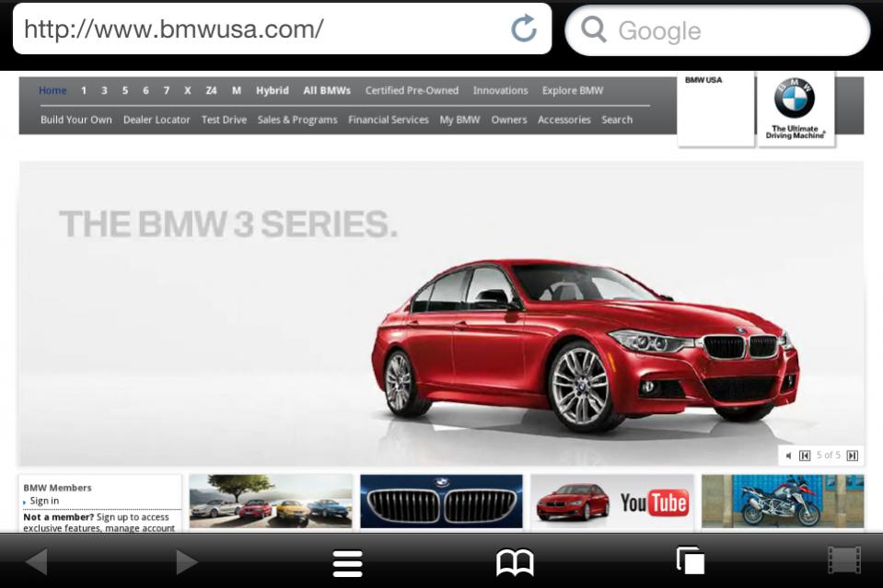883x588 pixels.
Task: Open the BMW motorcycle thumbnail
Action: pyautogui.click(x=783, y=502)
